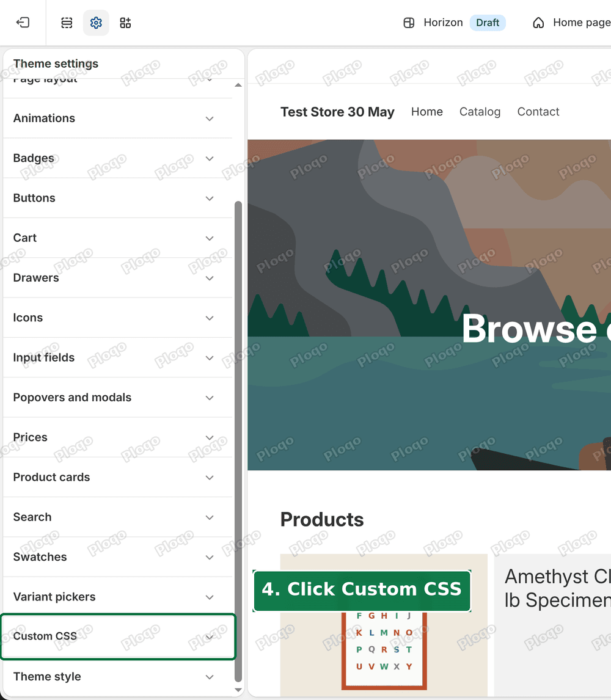Expand the Prices settings section

pos(117,437)
